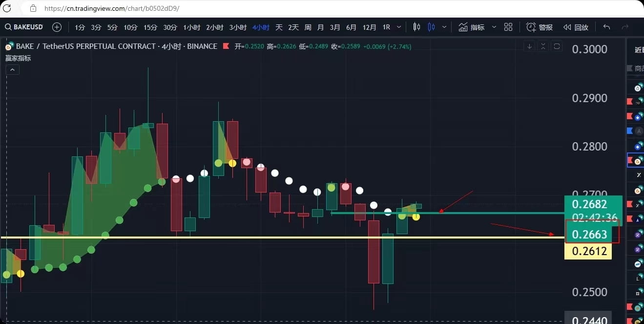Click the collapse pane icon
This screenshot has height=324, width=644.
click(x=543, y=47)
